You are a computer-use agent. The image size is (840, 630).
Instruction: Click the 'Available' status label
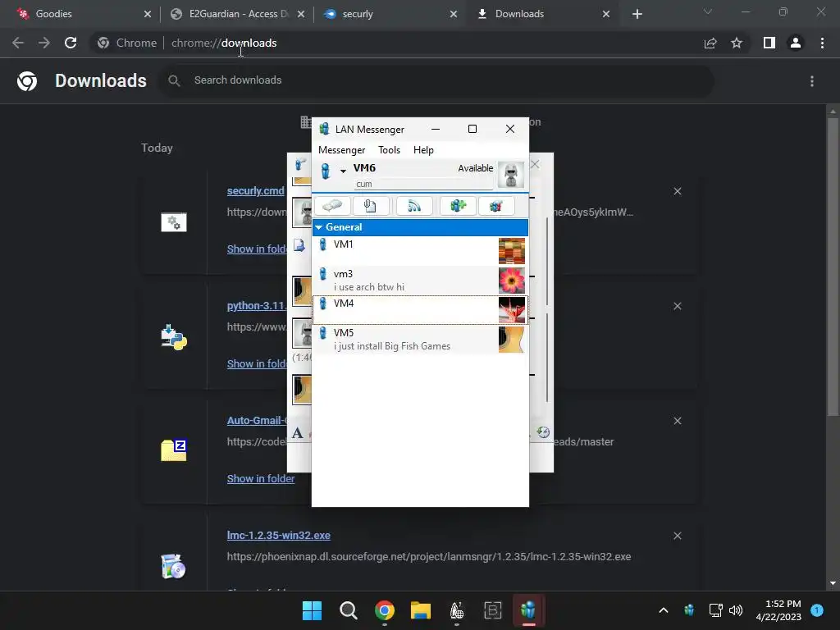click(x=475, y=168)
